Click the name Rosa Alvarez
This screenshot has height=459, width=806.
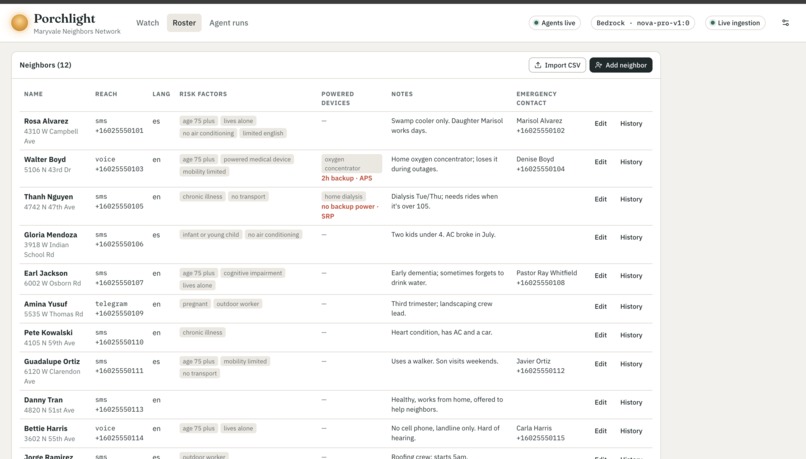[46, 121]
